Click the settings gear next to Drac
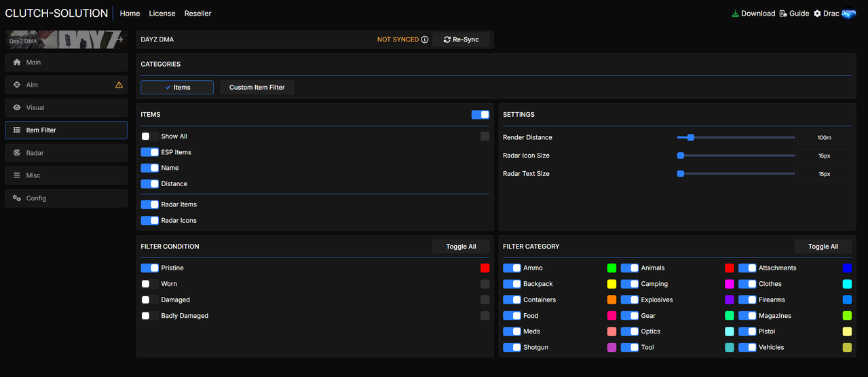This screenshot has width=868, height=377. 817,14
